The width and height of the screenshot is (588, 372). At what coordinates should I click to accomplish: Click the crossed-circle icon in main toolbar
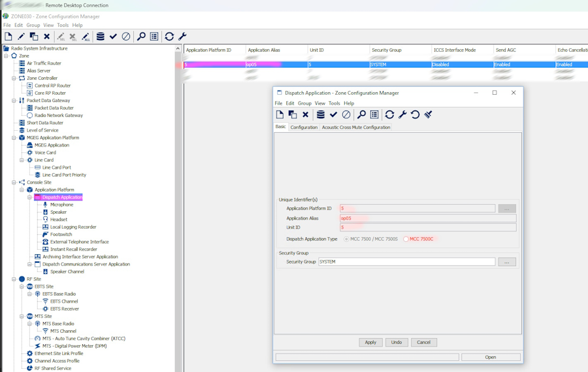(126, 37)
